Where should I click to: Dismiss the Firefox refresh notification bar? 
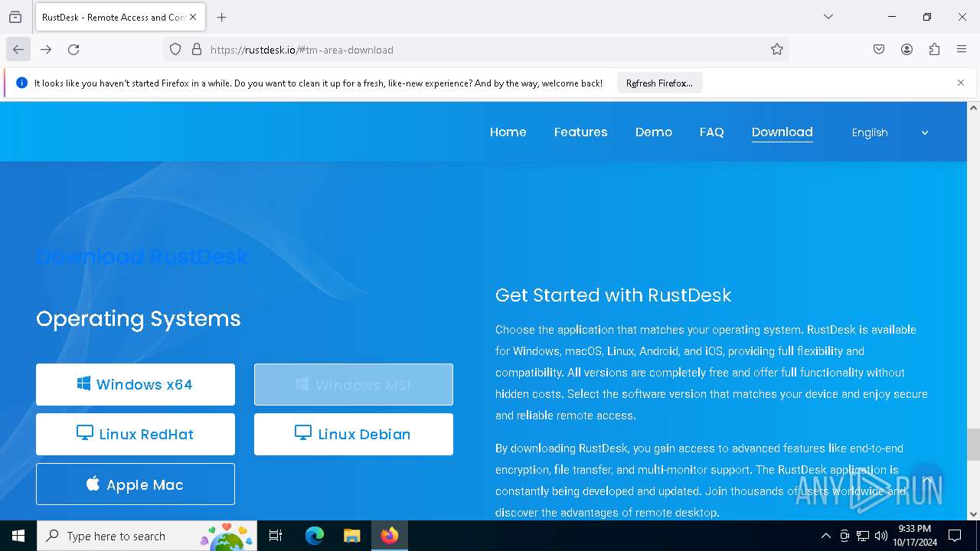pos(961,83)
